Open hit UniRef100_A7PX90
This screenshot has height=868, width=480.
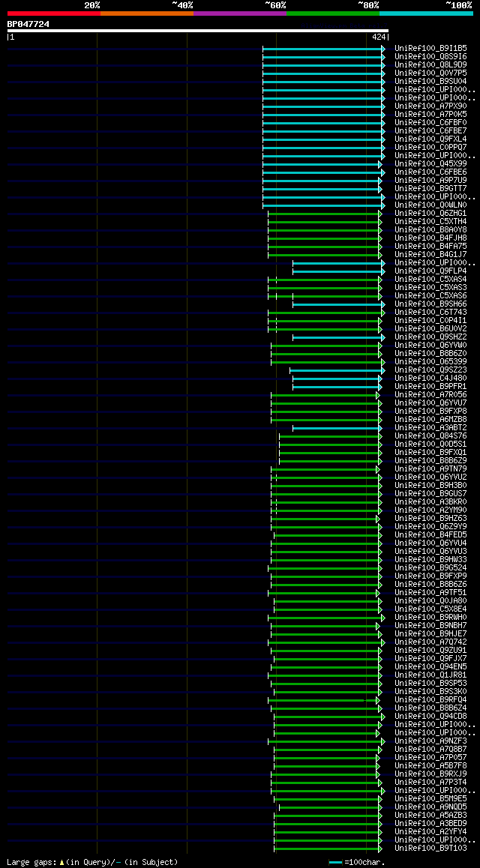pos(430,106)
